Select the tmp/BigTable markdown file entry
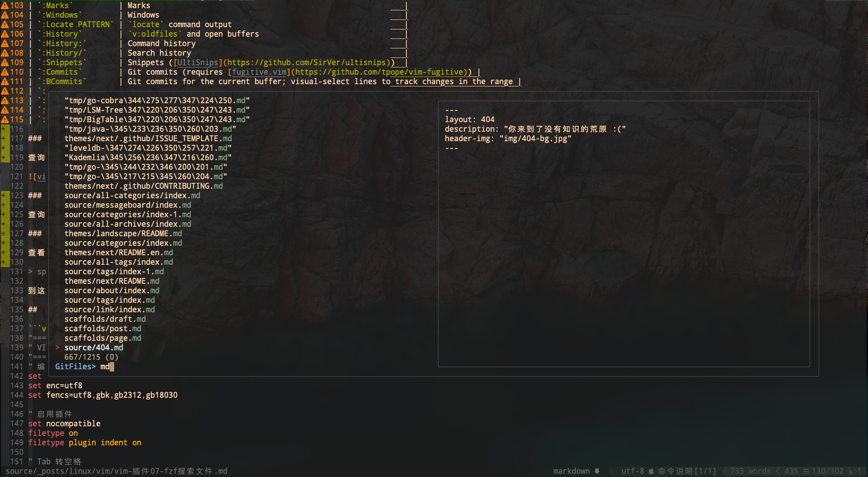868x477 pixels. [x=157, y=119]
